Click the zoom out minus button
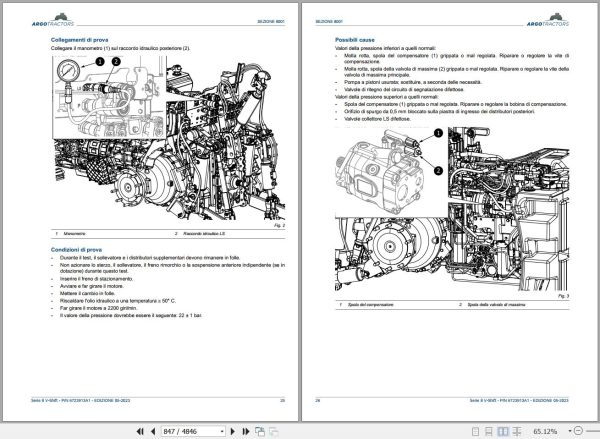Viewport: 600px width, 439px height. click(578, 431)
